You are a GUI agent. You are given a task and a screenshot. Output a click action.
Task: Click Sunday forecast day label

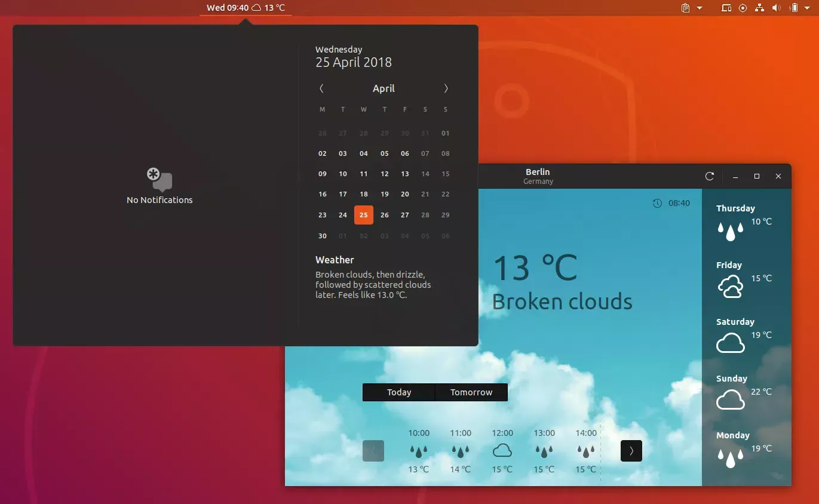pos(732,379)
